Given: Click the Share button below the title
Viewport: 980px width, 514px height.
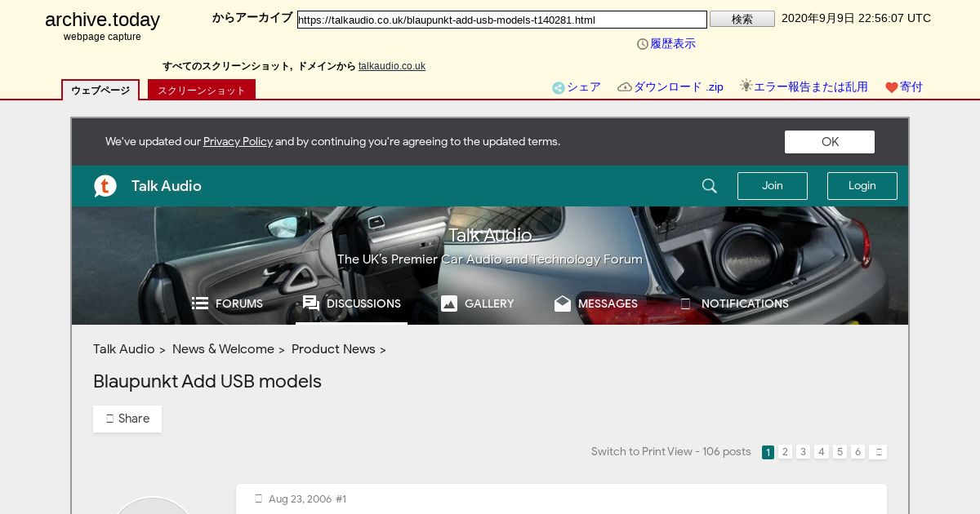Looking at the screenshot, I should pos(127,419).
